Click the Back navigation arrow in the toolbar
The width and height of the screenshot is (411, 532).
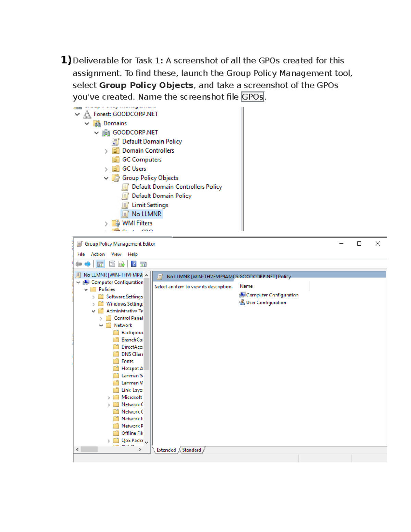point(79,264)
